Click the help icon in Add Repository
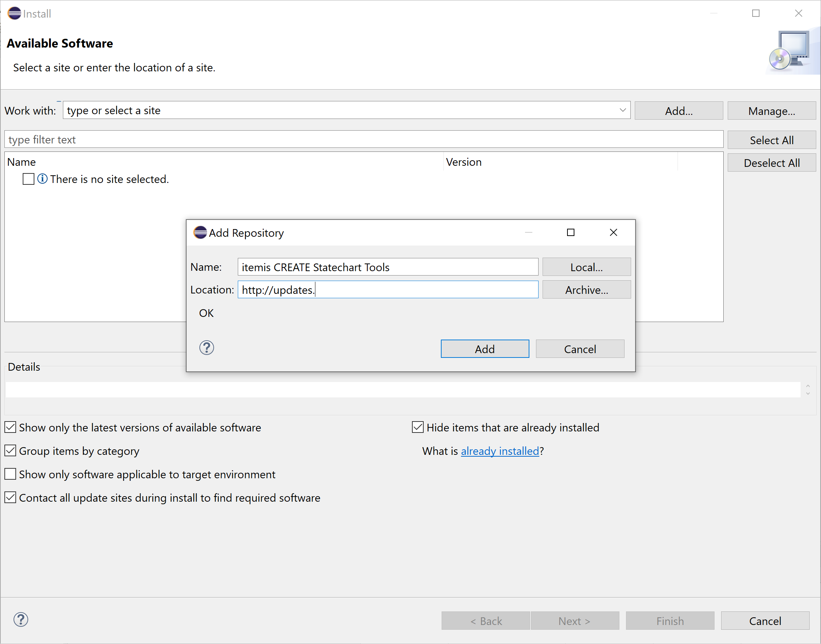The image size is (821, 644). click(207, 347)
